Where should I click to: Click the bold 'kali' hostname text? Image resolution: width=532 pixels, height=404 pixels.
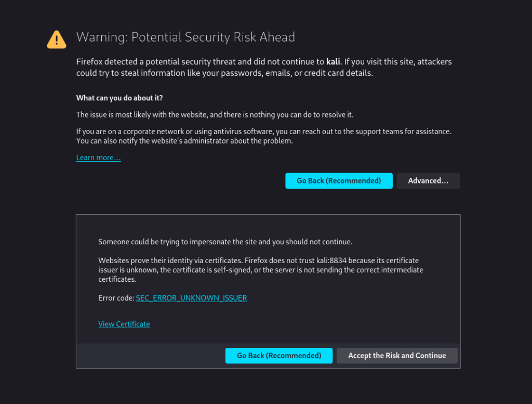(x=333, y=61)
